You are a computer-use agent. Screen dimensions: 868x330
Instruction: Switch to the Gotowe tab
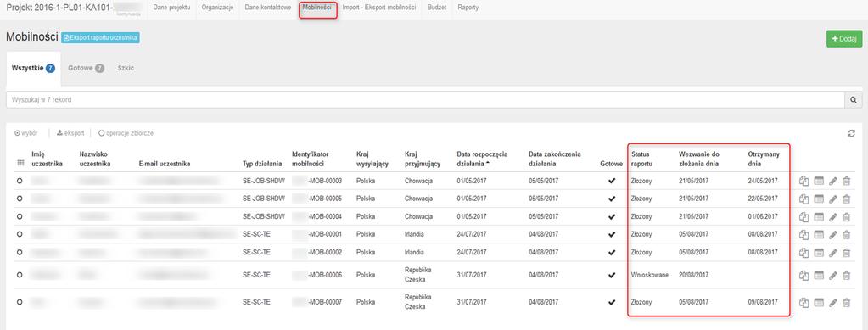86,69
